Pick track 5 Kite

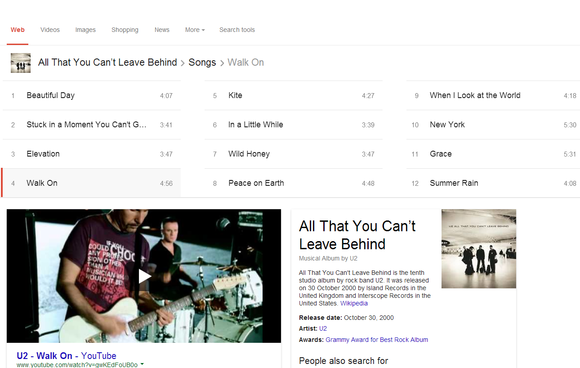293,95
